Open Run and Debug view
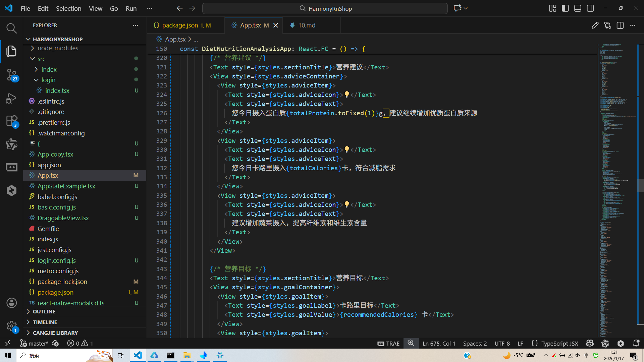The height and width of the screenshot is (362, 644). (11, 98)
